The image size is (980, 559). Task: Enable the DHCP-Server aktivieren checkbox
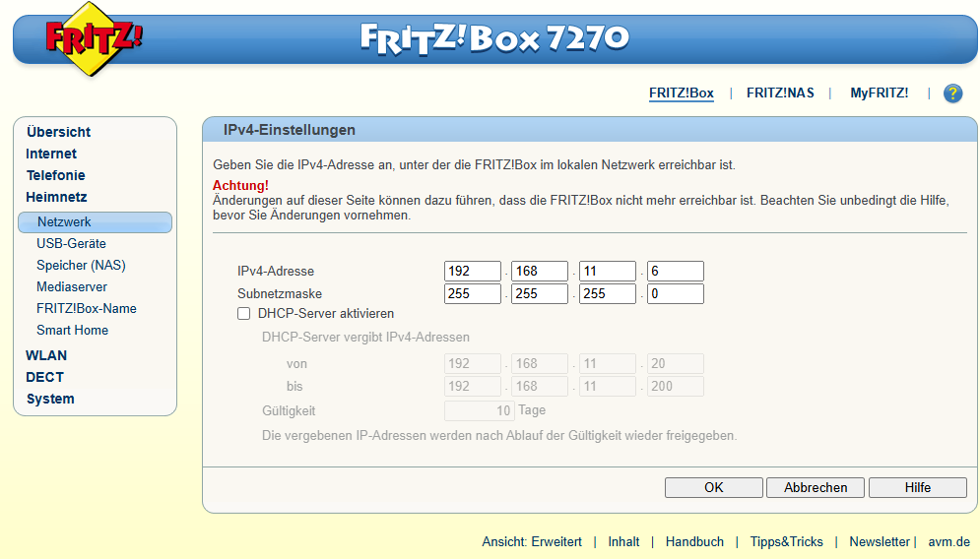click(x=243, y=314)
